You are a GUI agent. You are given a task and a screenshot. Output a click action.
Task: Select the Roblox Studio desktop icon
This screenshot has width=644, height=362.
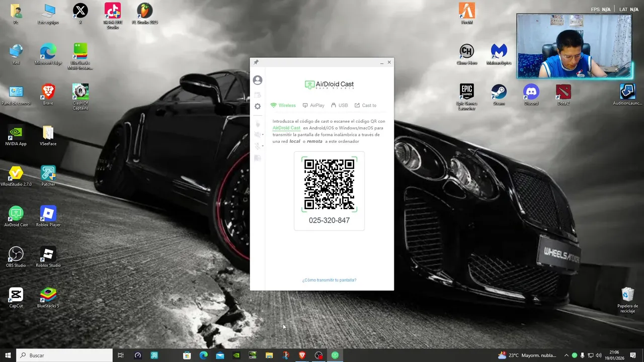click(48, 257)
